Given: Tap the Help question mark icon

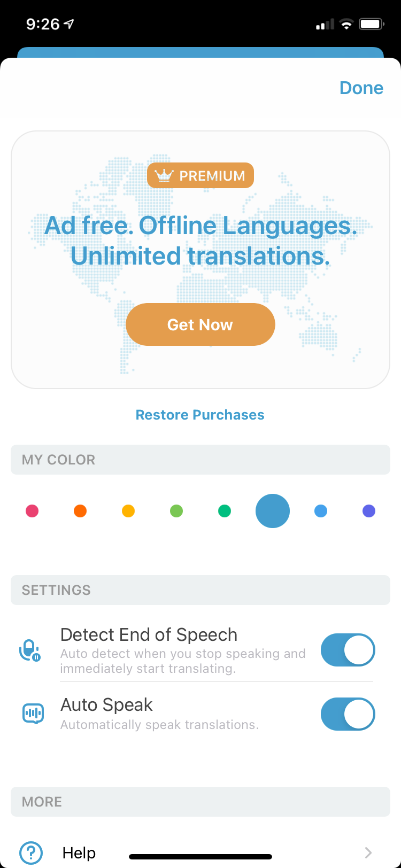Looking at the screenshot, I should tap(31, 852).
